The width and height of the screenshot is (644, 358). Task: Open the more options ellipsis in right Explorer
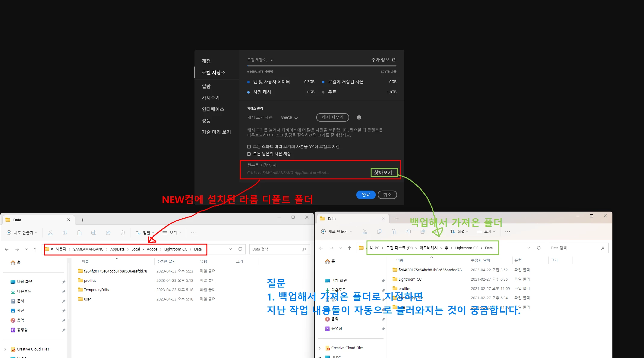[508, 232]
